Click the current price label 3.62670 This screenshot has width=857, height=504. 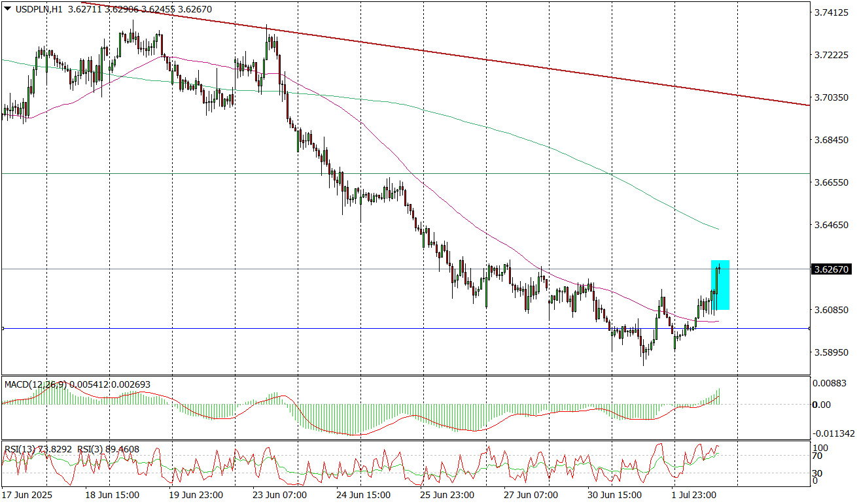pos(831,269)
